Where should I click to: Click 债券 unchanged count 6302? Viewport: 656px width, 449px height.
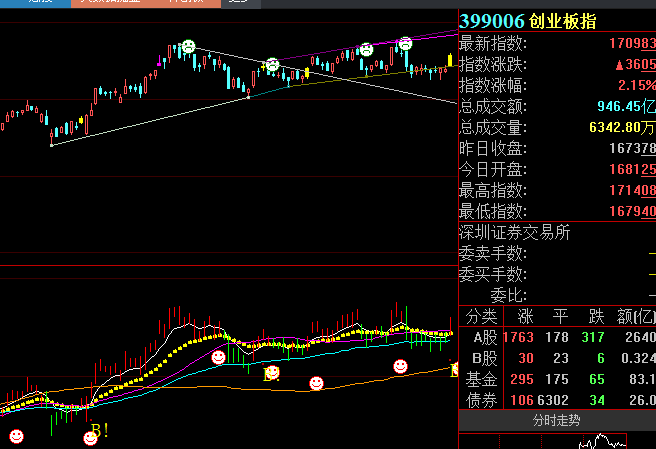pos(553,400)
